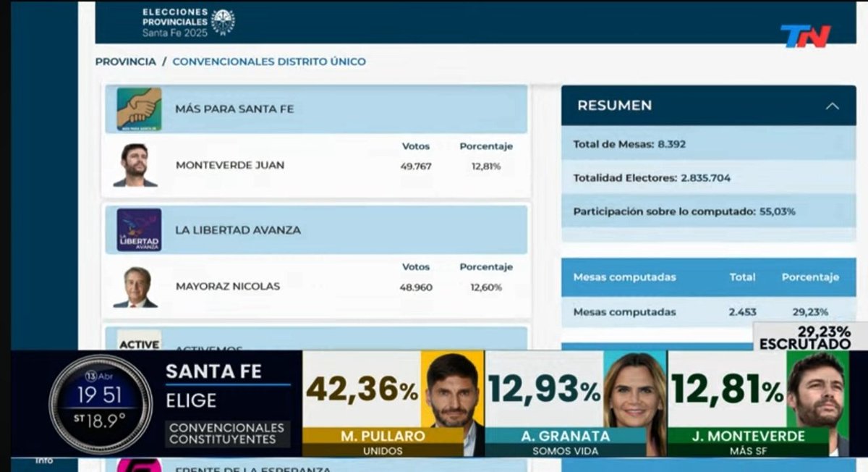Click Mayoraz's percentage 12,60%
868x472 pixels.
[x=485, y=287]
